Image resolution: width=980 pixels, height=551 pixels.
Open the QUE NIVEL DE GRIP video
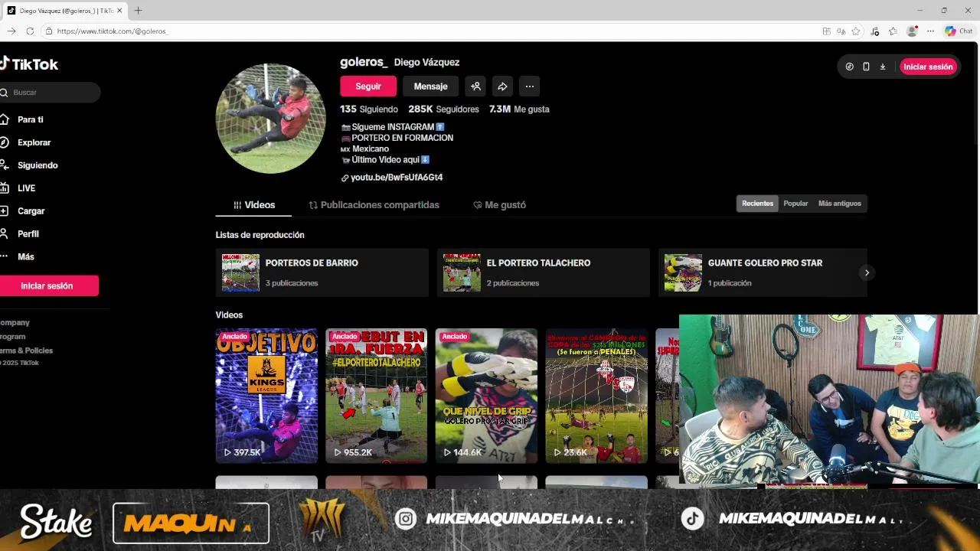click(486, 396)
